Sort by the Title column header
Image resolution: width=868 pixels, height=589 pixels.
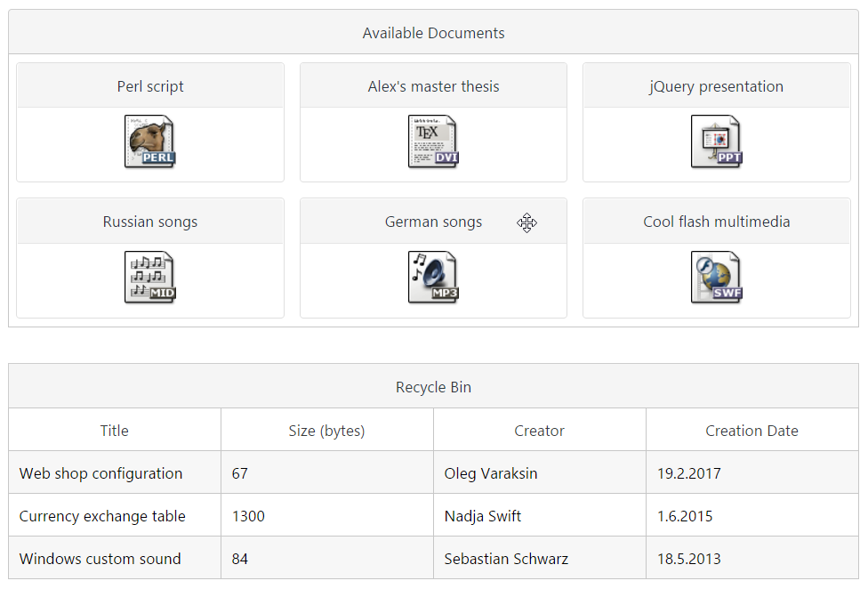pyautogui.click(x=115, y=430)
